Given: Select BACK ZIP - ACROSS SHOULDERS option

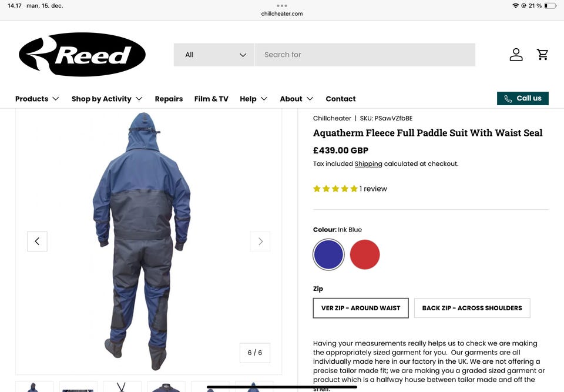Looking at the screenshot, I should [472, 308].
